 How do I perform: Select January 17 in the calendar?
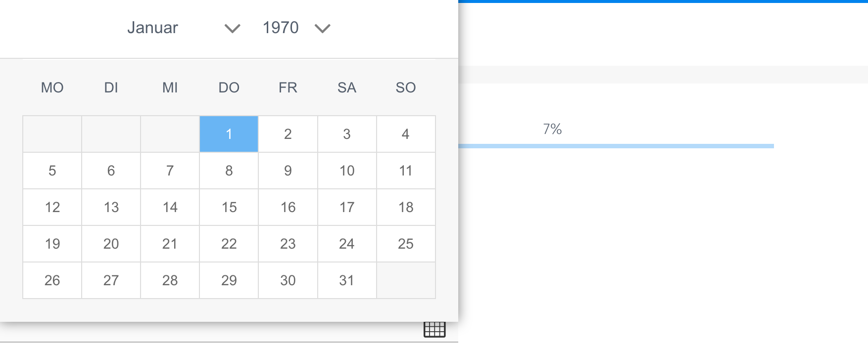346,207
